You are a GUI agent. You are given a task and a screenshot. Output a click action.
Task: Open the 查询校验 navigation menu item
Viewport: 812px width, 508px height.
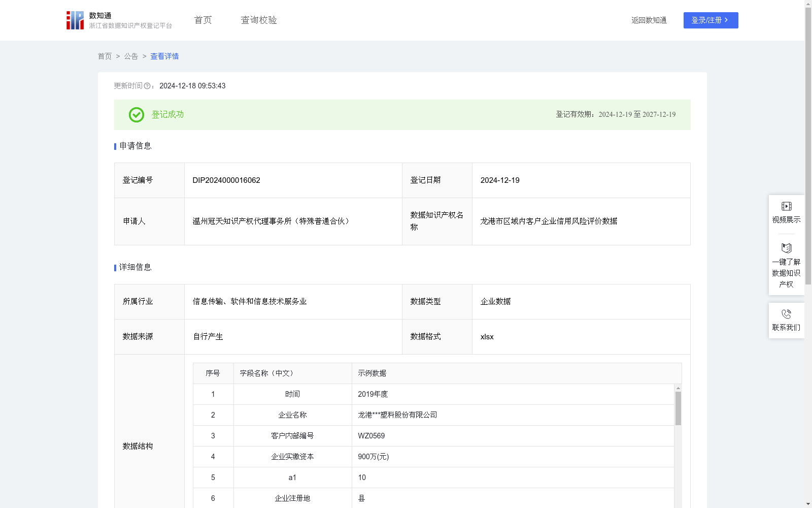[x=259, y=20]
